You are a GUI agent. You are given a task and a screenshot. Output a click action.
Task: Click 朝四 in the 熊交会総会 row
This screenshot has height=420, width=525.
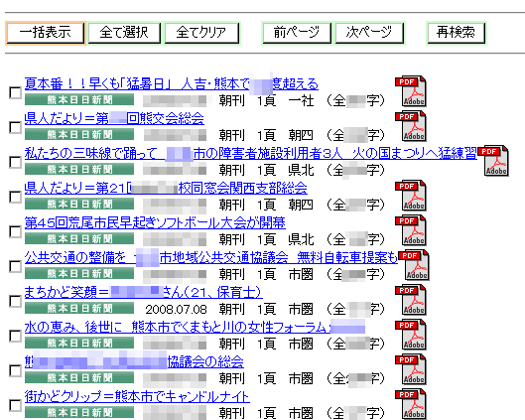click(x=302, y=135)
